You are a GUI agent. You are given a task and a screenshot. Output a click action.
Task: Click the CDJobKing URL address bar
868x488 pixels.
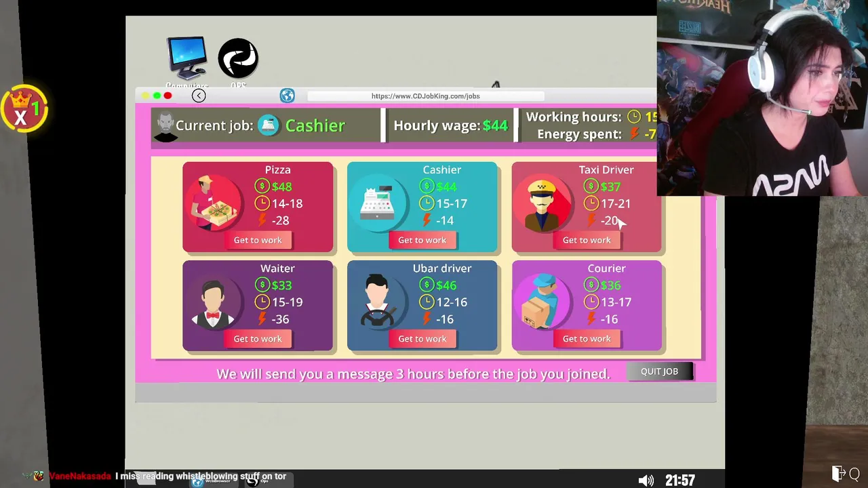(426, 96)
